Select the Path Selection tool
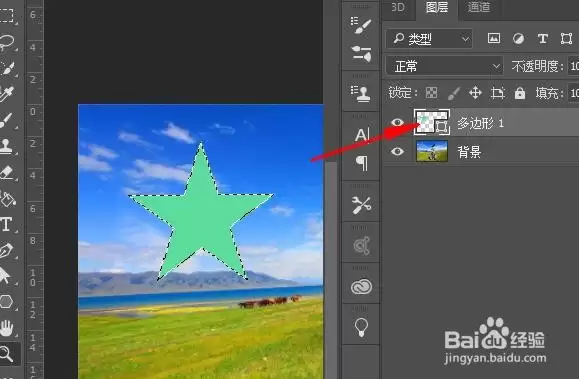 (x=5, y=276)
